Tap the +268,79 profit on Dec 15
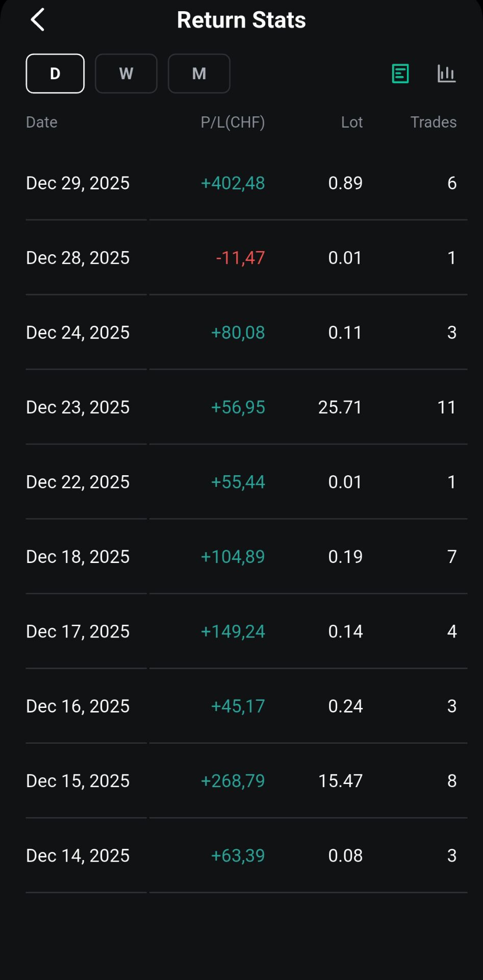This screenshot has height=980, width=483. [x=233, y=781]
